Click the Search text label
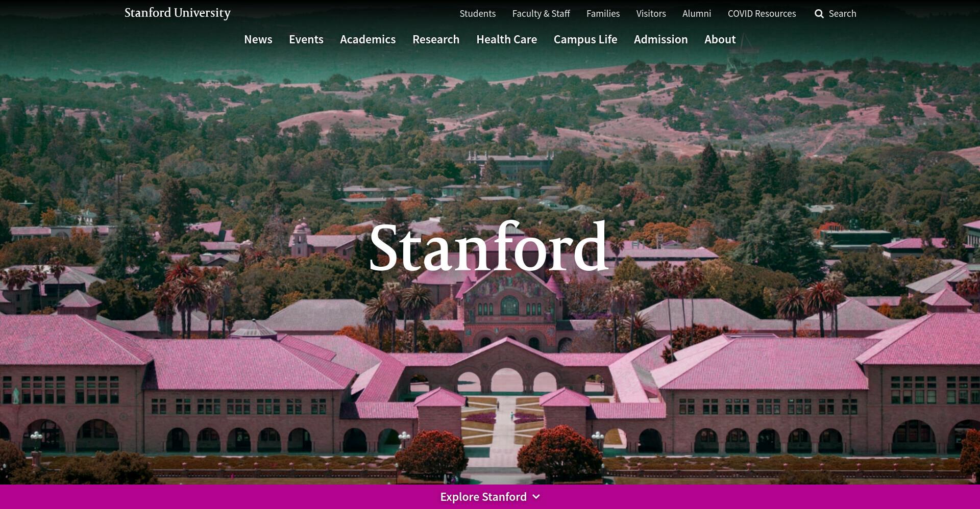 click(x=843, y=14)
